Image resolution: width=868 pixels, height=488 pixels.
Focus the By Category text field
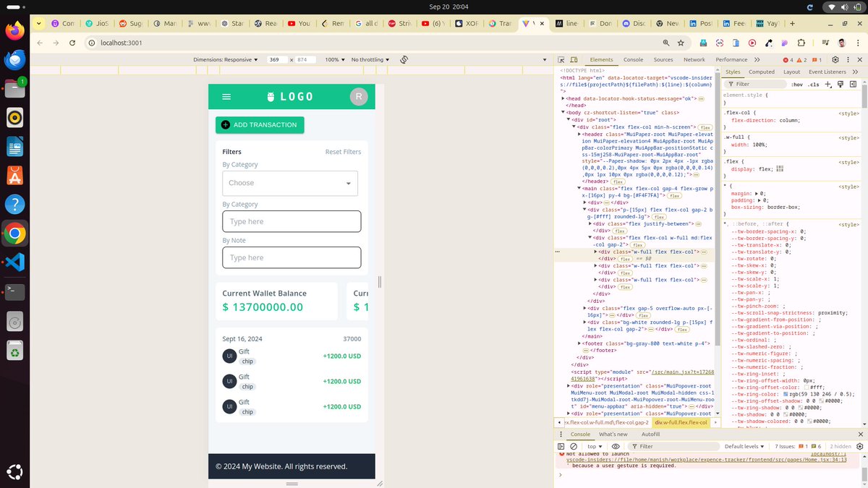292,221
